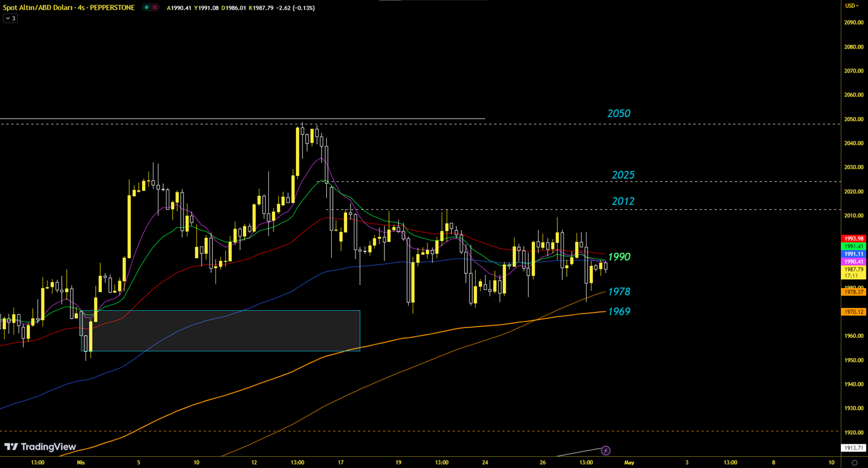Click the May label on time axis

point(629,462)
